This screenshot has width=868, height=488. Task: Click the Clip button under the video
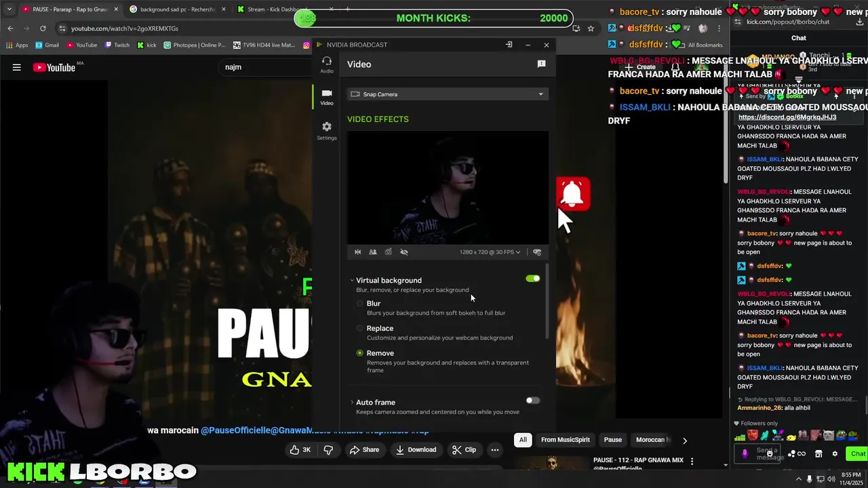pyautogui.click(x=465, y=449)
